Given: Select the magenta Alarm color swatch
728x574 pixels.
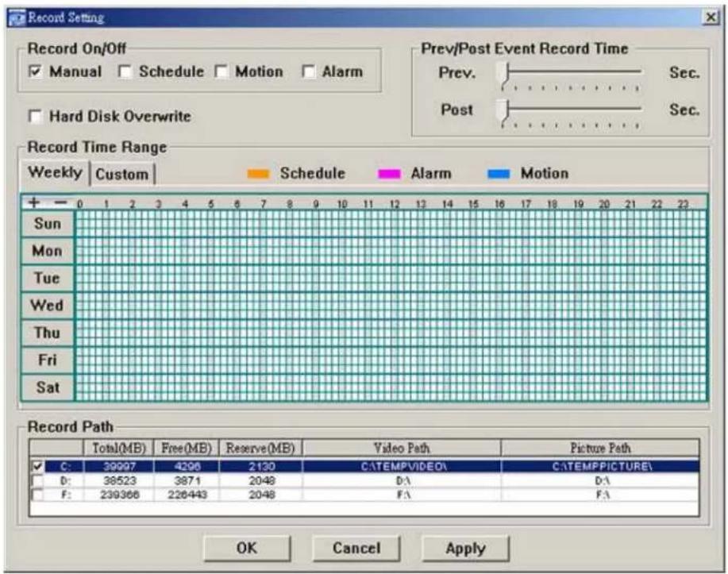Looking at the screenshot, I should [x=389, y=174].
